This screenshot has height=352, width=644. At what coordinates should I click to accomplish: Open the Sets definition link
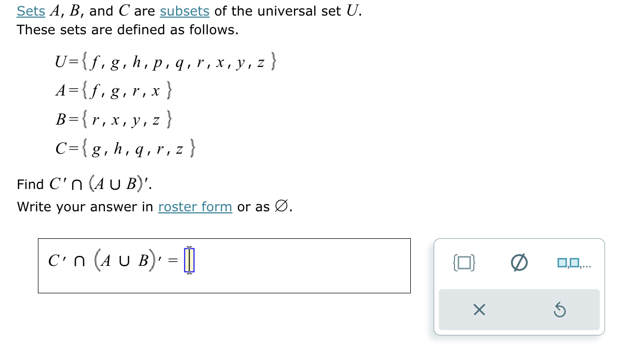[30, 11]
